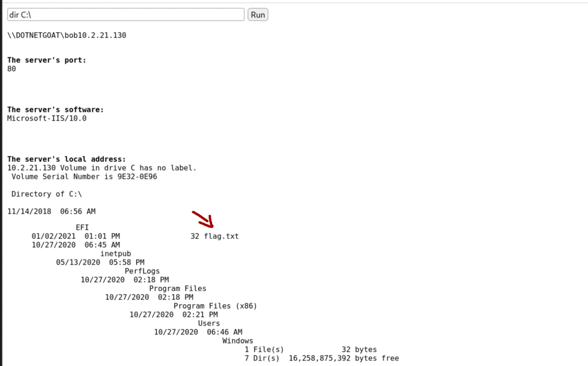The height and width of the screenshot is (366, 588).
Task: Click the 05/13/2020 05:58 PM timestamp
Action: pyautogui.click(x=100, y=262)
